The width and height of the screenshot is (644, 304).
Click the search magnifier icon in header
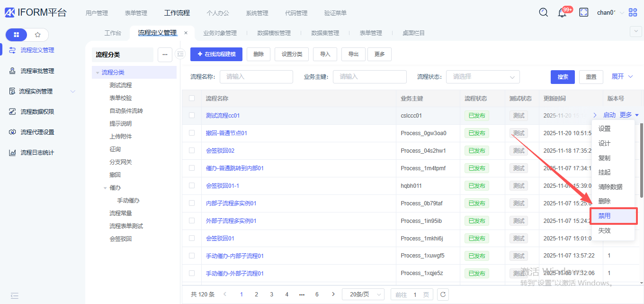pos(544,12)
